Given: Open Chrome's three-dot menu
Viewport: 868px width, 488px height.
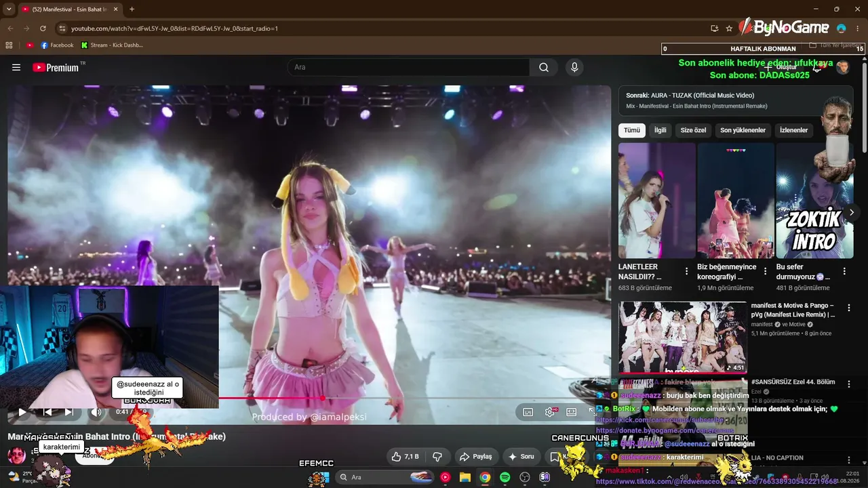Looking at the screenshot, I should 857,28.
